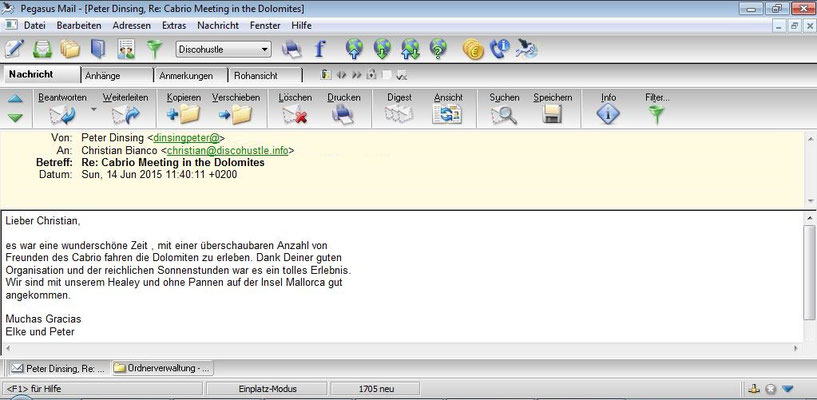This screenshot has width=817, height=400.
Task: Open the Bearbeiten menu
Action: [x=79, y=26]
